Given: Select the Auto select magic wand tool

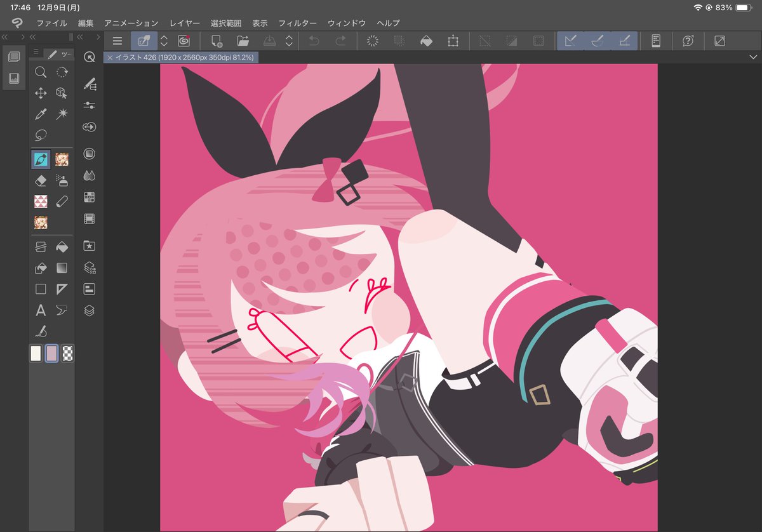Looking at the screenshot, I should click(x=62, y=114).
